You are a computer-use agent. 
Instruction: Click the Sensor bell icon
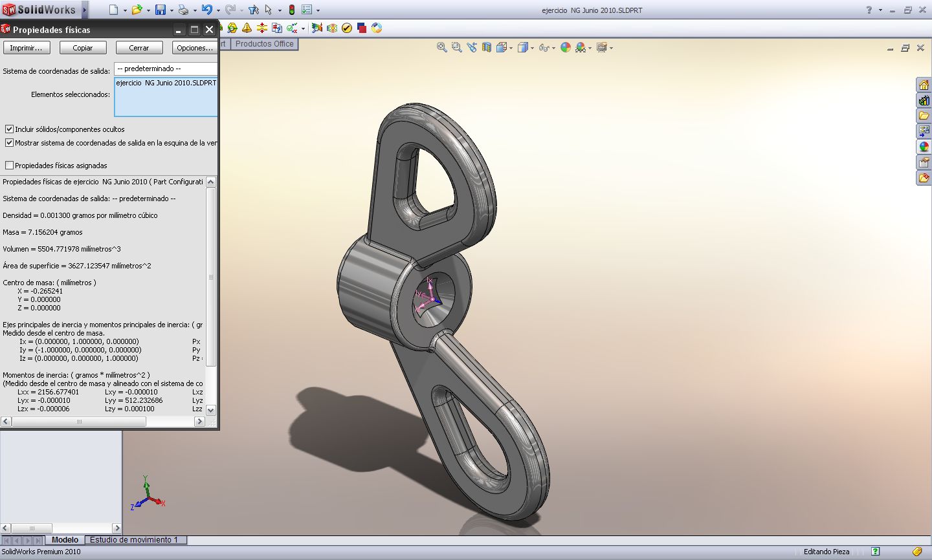(x=247, y=28)
